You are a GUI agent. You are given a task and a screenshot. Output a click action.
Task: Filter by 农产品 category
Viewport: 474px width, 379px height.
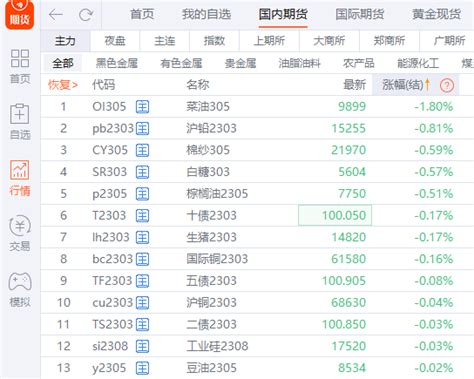358,63
